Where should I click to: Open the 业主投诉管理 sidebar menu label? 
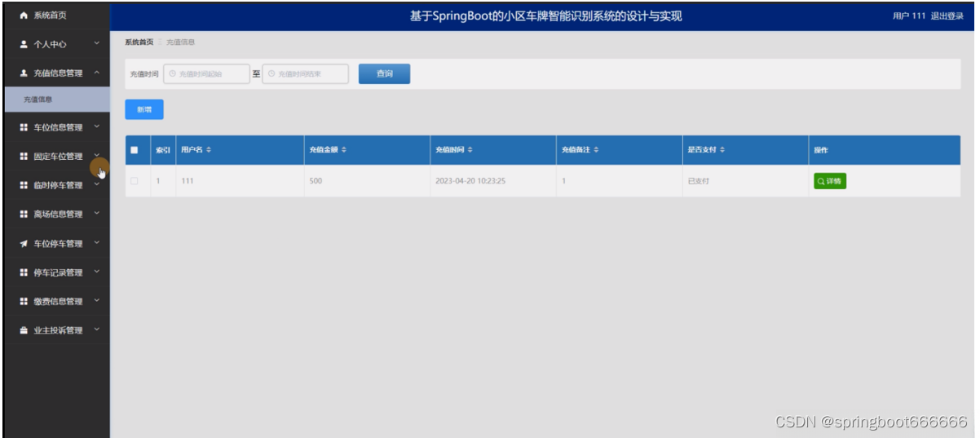pyautogui.click(x=58, y=331)
